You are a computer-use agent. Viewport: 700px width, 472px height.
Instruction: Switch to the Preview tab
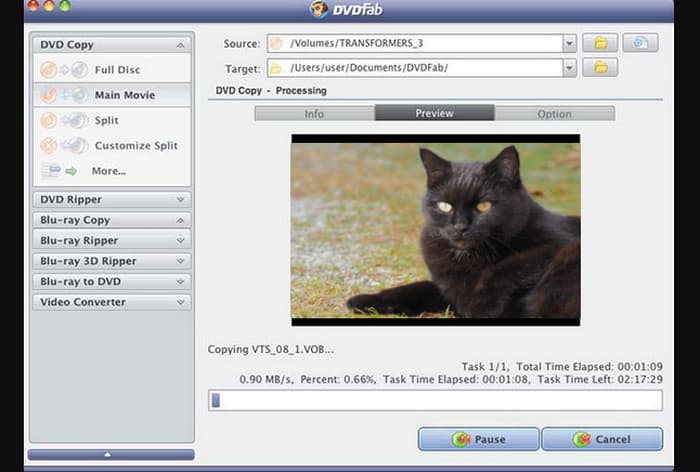[434, 113]
